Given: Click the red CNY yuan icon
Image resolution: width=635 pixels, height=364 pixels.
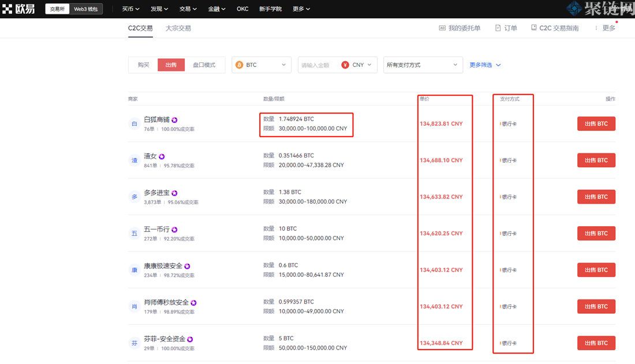Looking at the screenshot, I should pyautogui.click(x=345, y=65).
